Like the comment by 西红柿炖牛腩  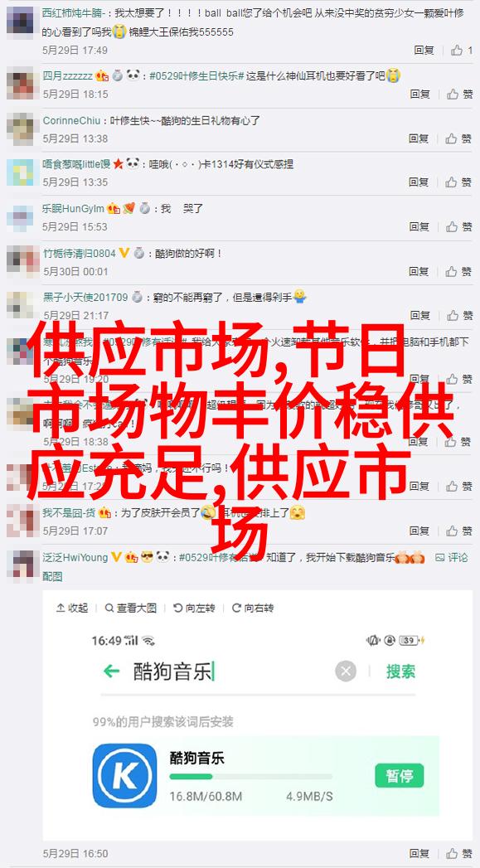click(x=461, y=51)
